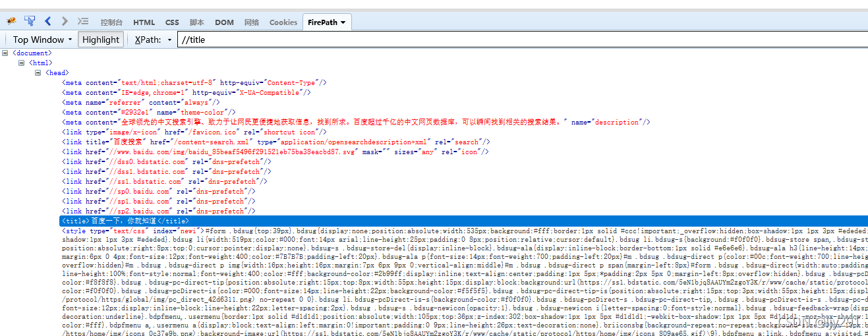Select the dss1.bdstatic.com dns-prefetch row
Image resolution: width=868 pixels, height=336 pixels.
165,171
